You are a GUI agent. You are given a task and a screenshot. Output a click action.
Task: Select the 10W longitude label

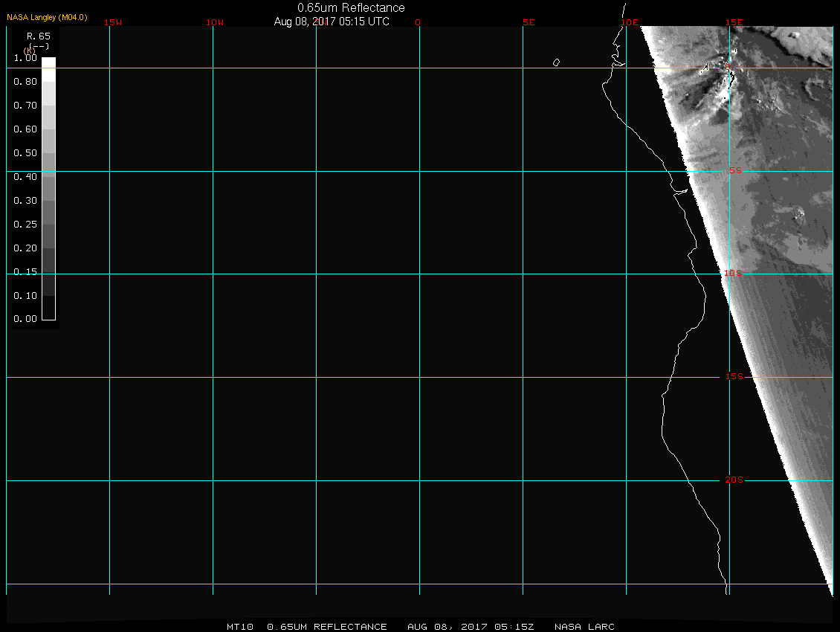[215, 22]
